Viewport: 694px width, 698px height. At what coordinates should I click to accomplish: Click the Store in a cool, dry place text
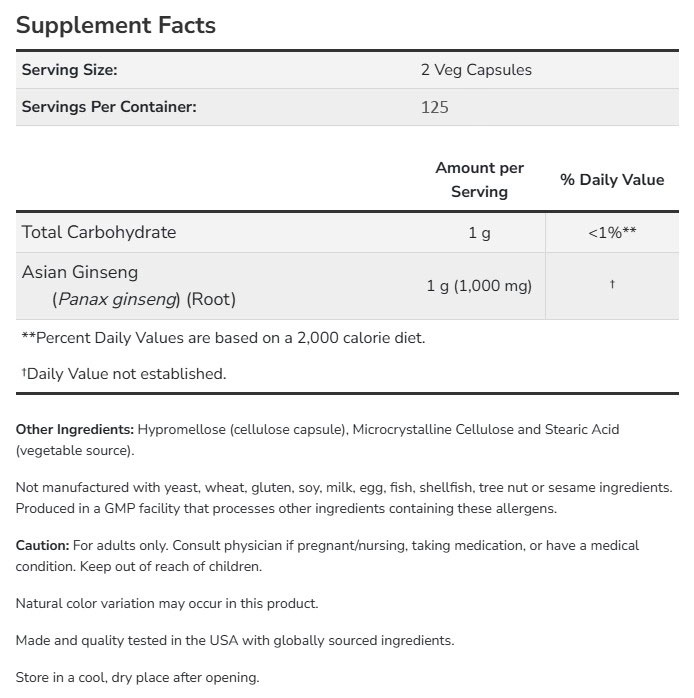[138, 677]
